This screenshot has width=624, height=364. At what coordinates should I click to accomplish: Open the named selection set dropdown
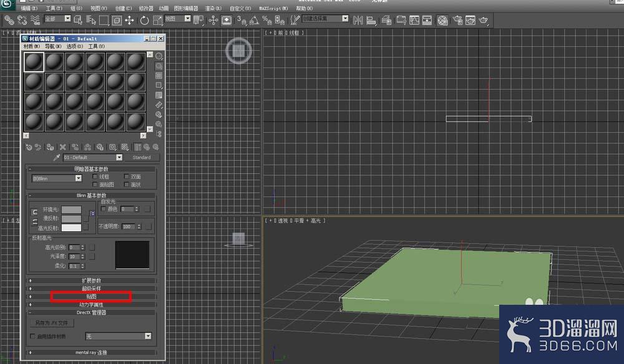pos(345,18)
